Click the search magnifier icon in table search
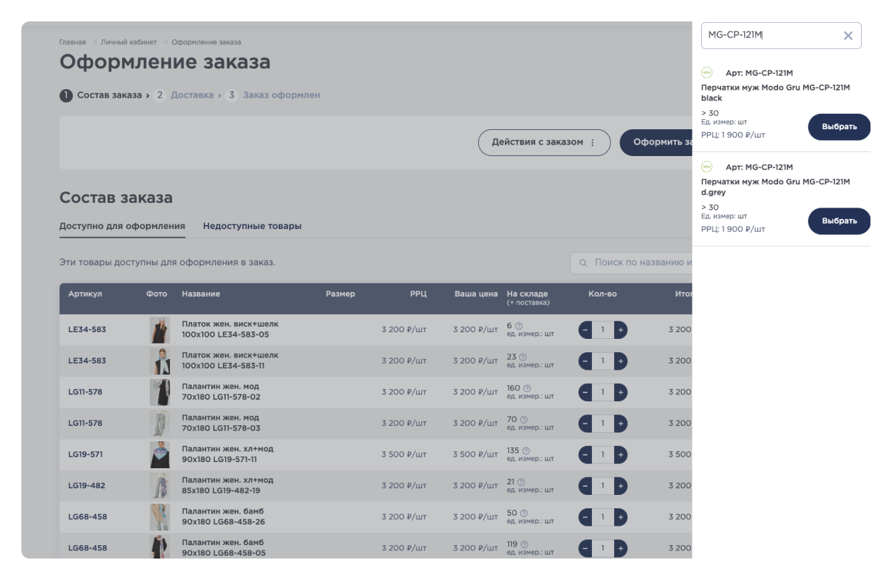The height and width of the screenshot is (588, 892). pyautogui.click(x=583, y=263)
